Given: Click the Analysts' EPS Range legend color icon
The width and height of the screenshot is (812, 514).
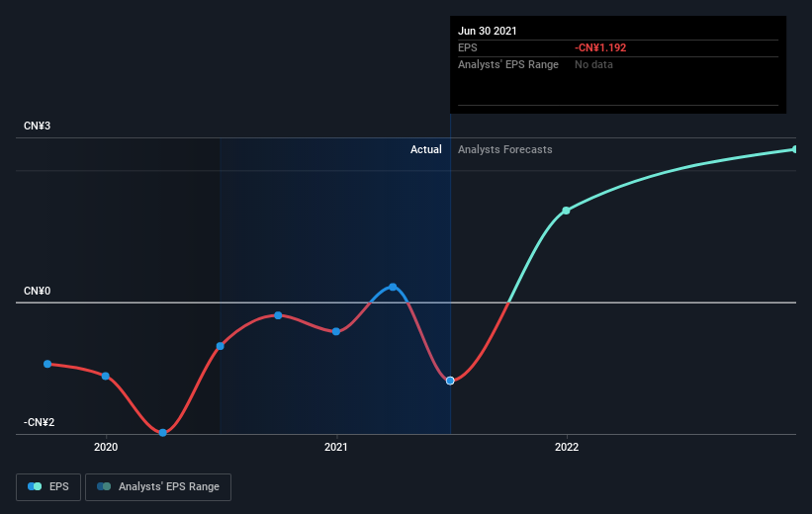Looking at the screenshot, I should [x=104, y=486].
